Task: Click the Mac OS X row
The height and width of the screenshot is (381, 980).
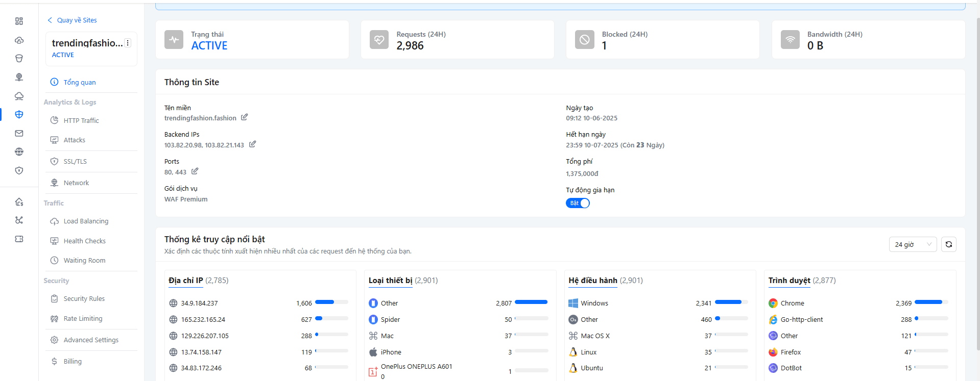Action: point(658,336)
